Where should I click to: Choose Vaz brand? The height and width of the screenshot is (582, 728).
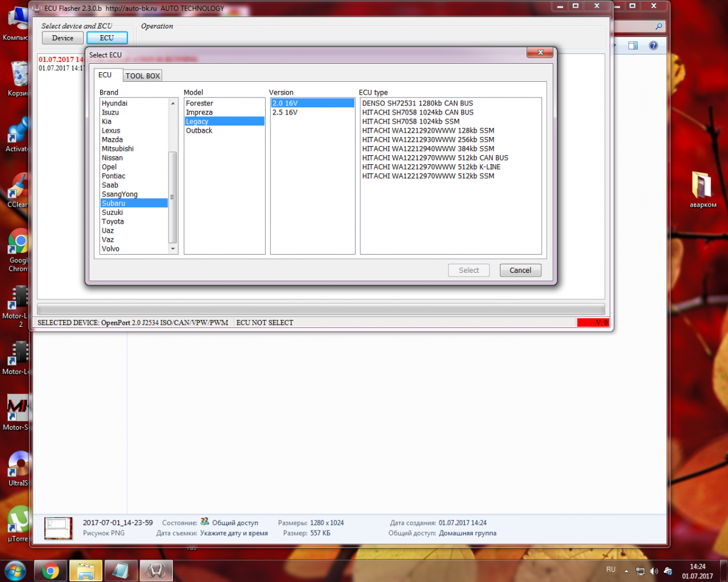133,239
